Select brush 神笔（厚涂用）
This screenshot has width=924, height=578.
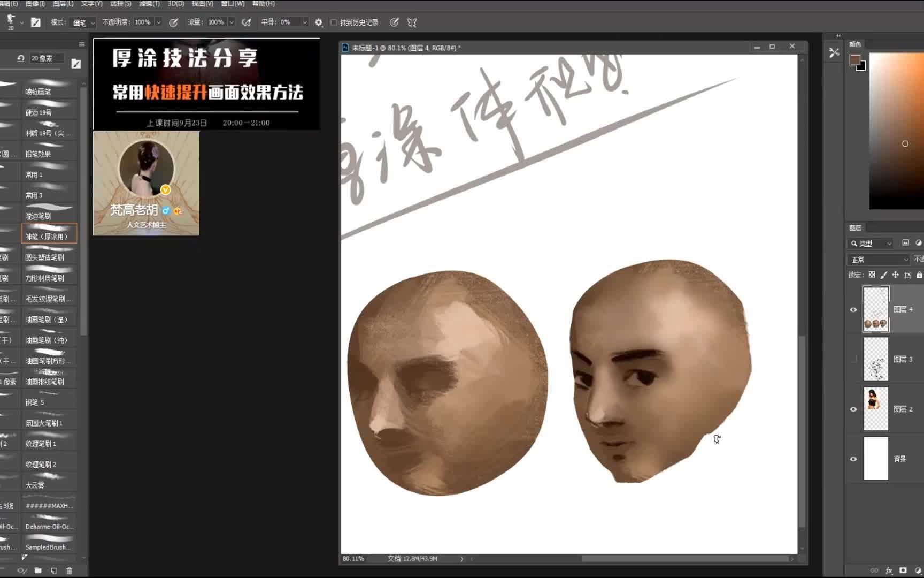click(49, 234)
